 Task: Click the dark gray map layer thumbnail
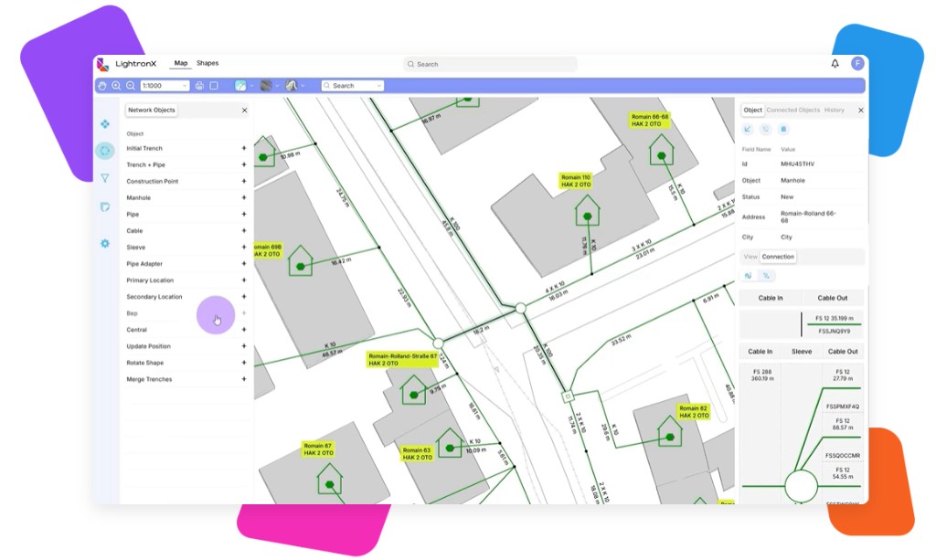pyautogui.click(x=266, y=86)
